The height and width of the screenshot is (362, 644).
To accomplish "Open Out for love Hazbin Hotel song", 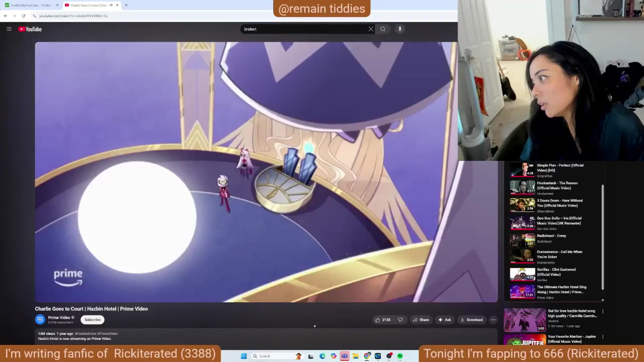I will coord(551,320).
